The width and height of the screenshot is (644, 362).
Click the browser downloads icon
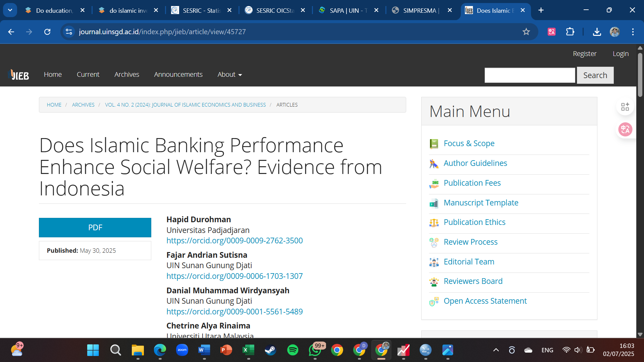pos(597,32)
